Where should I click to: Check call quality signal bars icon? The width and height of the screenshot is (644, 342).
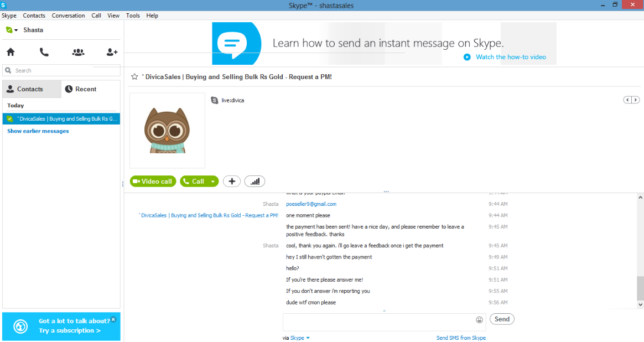click(255, 182)
